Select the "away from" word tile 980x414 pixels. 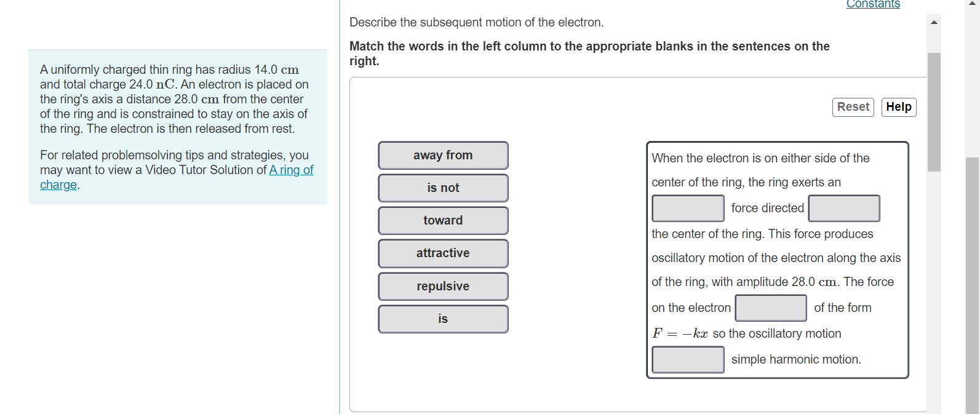coord(443,155)
